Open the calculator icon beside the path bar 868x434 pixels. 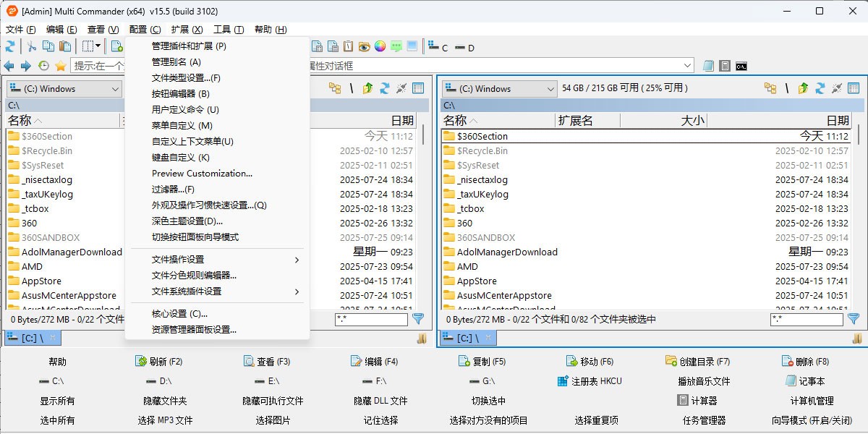click(x=725, y=65)
